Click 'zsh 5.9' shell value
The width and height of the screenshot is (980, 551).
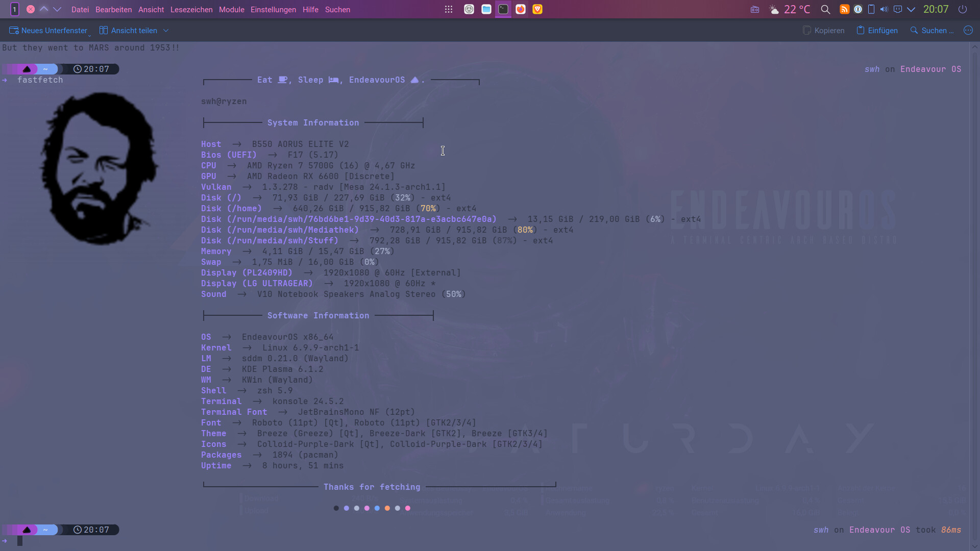coord(275,390)
